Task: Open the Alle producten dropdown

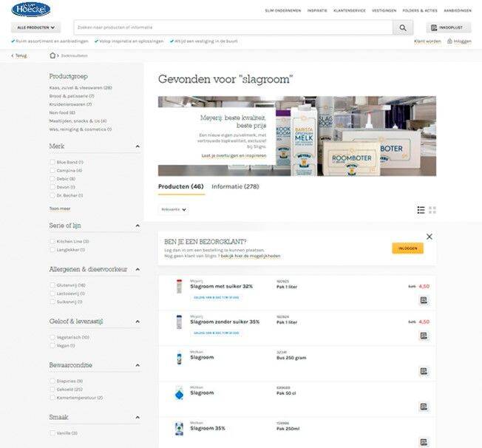Action: coord(36,27)
